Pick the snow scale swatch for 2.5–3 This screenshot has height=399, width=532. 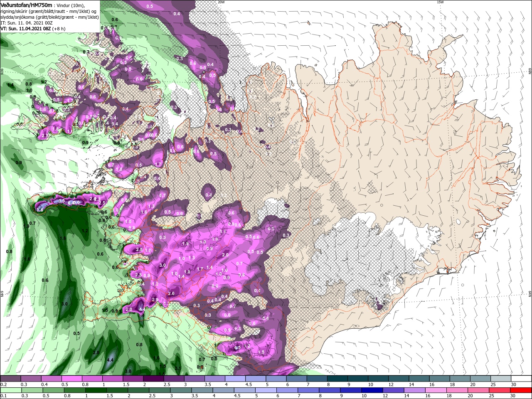tap(174, 379)
